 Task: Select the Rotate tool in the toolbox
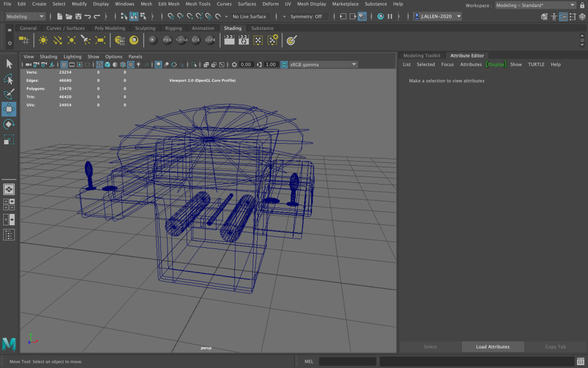coord(9,124)
